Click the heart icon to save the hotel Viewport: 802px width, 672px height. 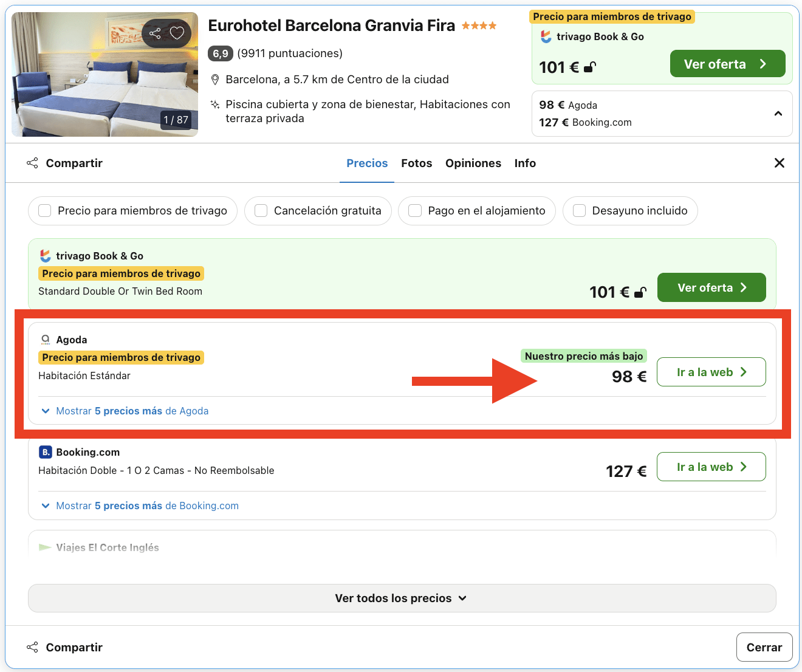click(x=177, y=33)
